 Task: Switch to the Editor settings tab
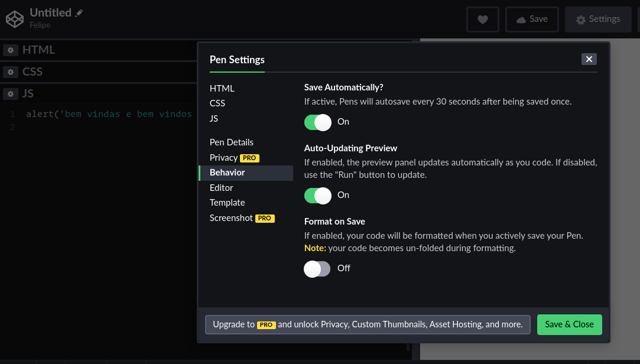(x=221, y=187)
